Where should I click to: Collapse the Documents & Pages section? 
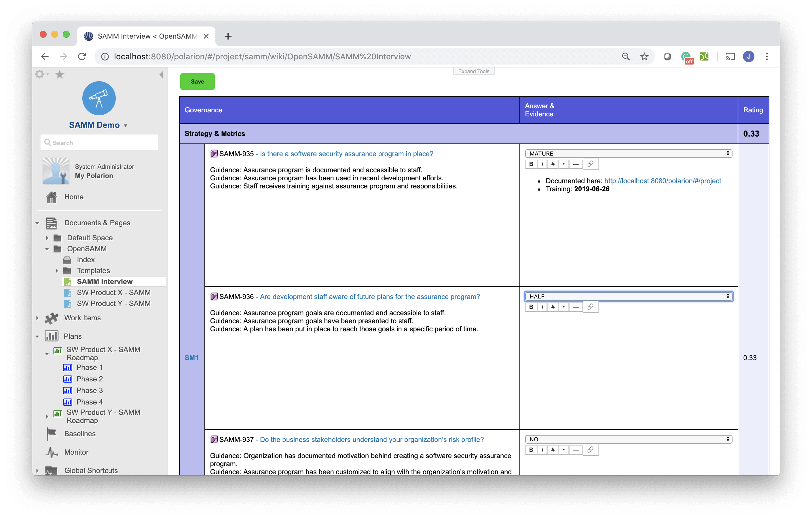pyautogui.click(x=37, y=223)
